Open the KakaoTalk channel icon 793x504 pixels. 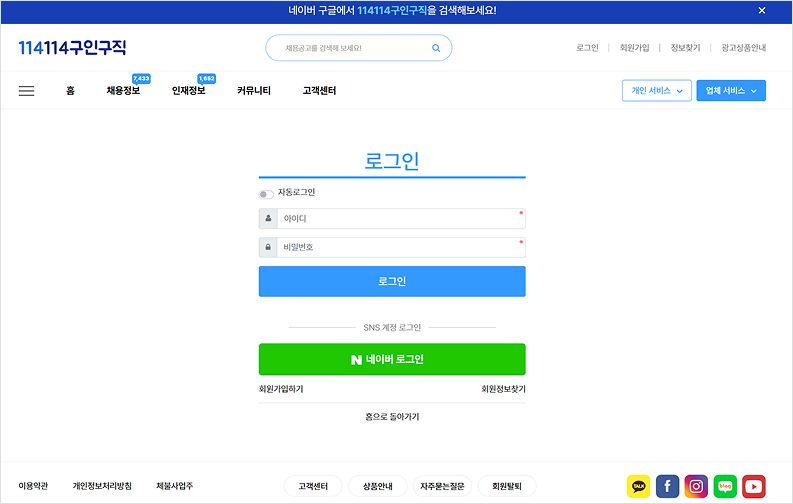(x=639, y=486)
